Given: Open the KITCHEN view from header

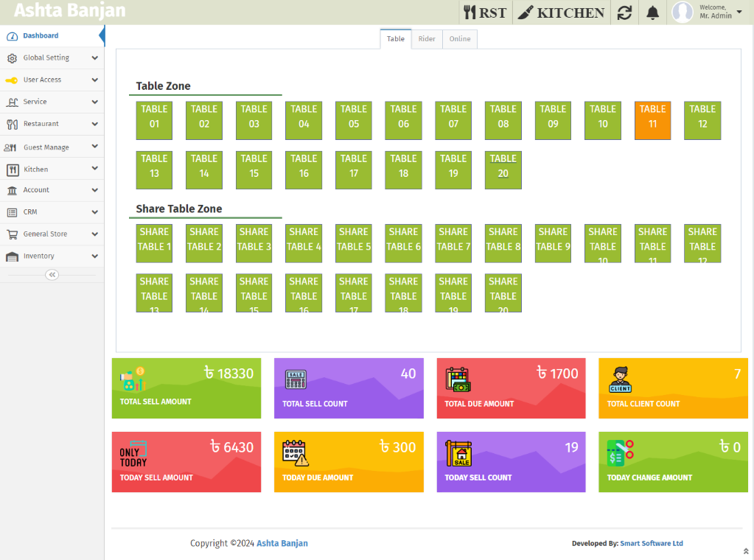Looking at the screenshot, I should [561, 13].
